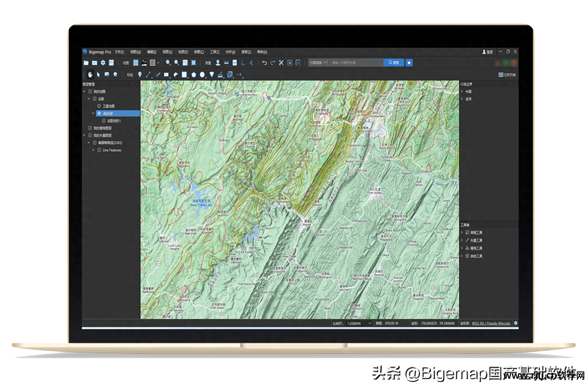Select the line drawing tool
Screen dimensions: 588x392
148,75
